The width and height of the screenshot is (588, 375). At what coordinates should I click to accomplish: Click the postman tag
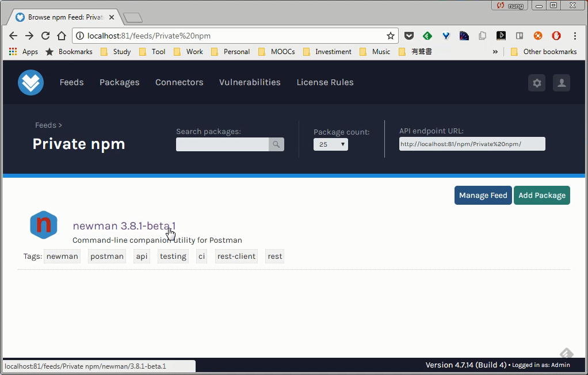(x=107, y=256)
